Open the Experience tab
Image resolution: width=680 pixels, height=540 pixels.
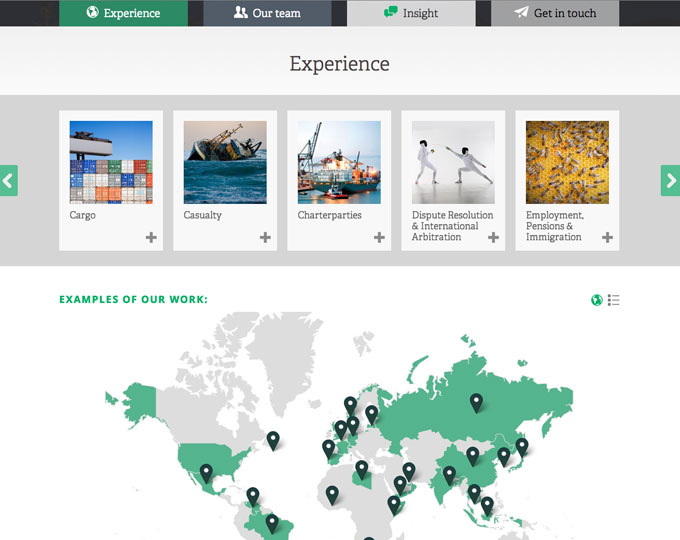pyautogui.click(x=124, y=13)
